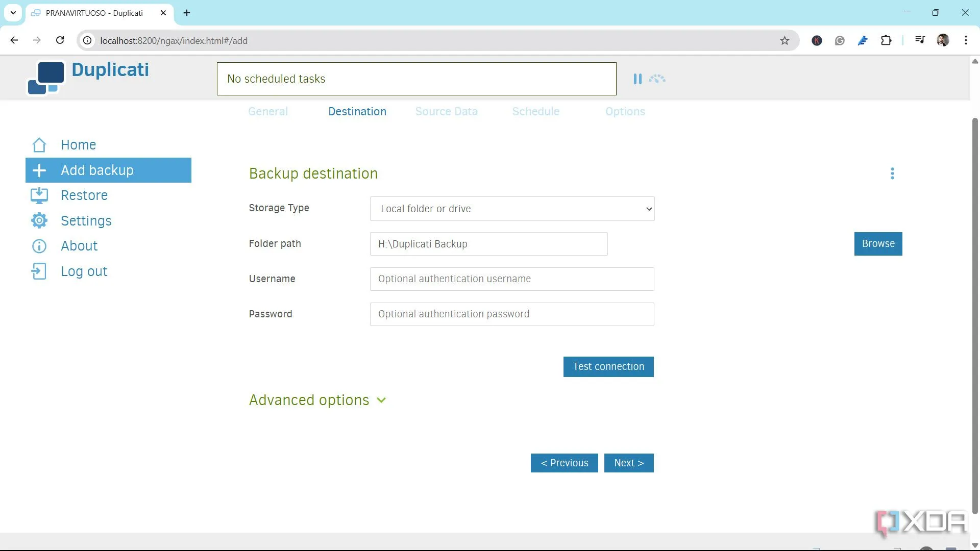Screen dimensions: 980x551
Task: Click the Home house icon
Action: point(39,145)
